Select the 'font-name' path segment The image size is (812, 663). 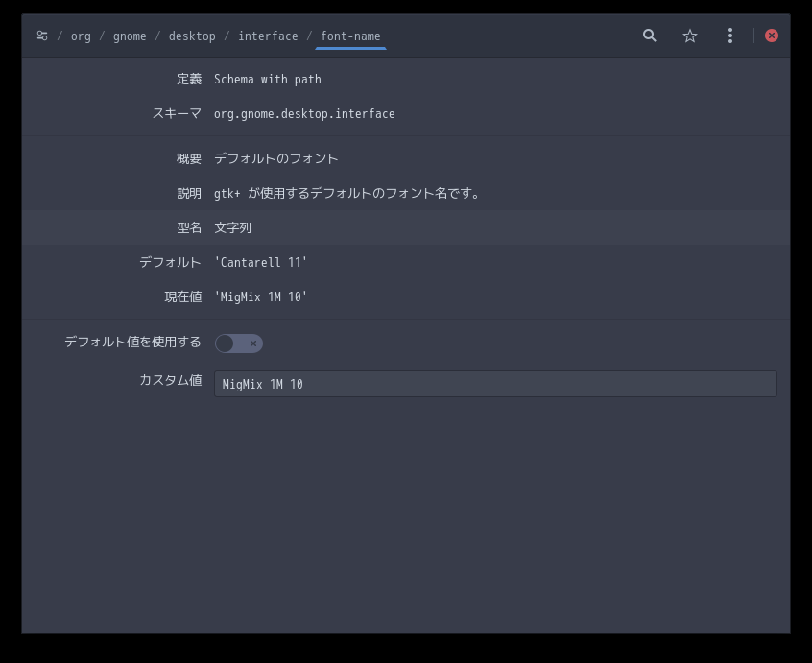click(350, 36)
